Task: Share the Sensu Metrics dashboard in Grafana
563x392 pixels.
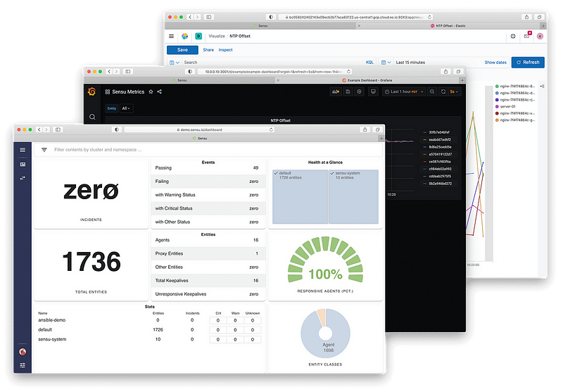Action: click(x=160, y=92)
